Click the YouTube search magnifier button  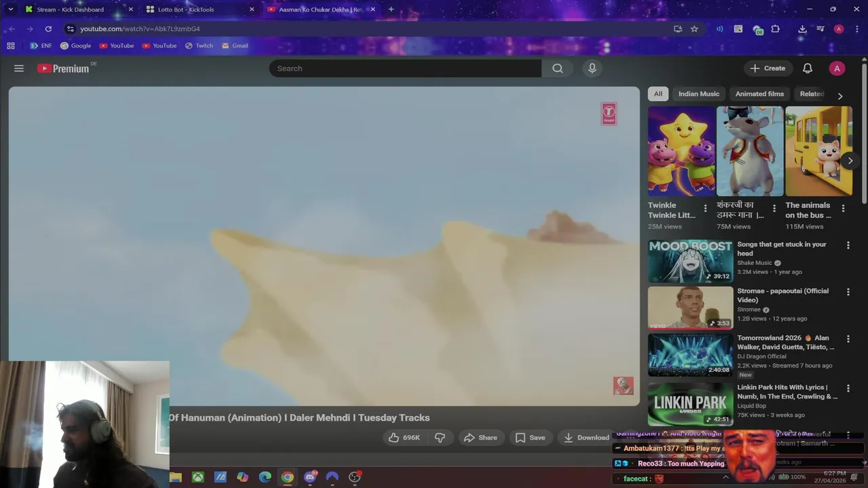(557, 68)
